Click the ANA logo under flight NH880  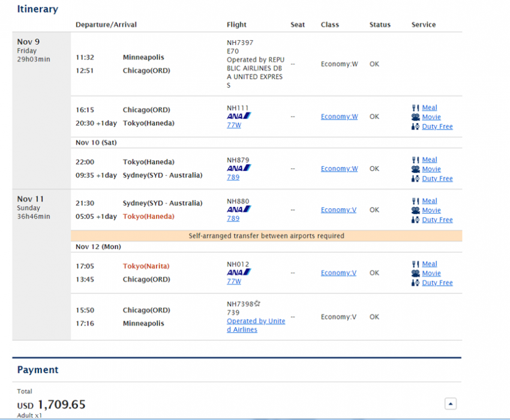239,210
